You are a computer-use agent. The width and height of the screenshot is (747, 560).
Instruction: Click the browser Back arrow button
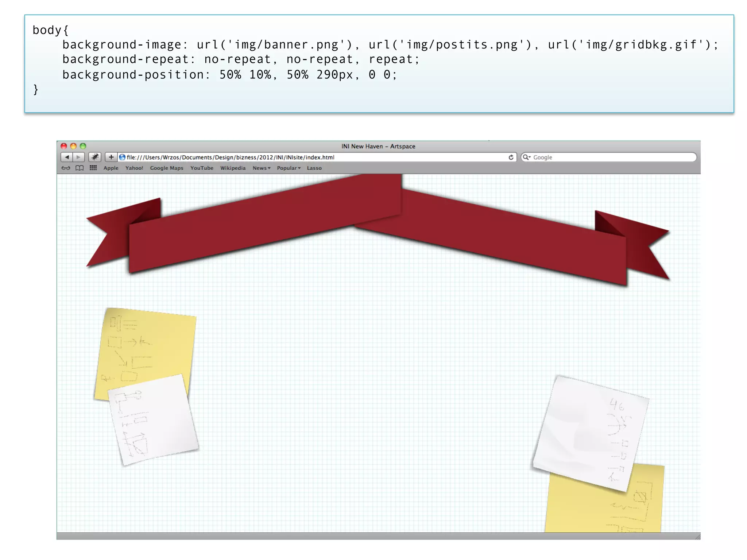[67, 157]
